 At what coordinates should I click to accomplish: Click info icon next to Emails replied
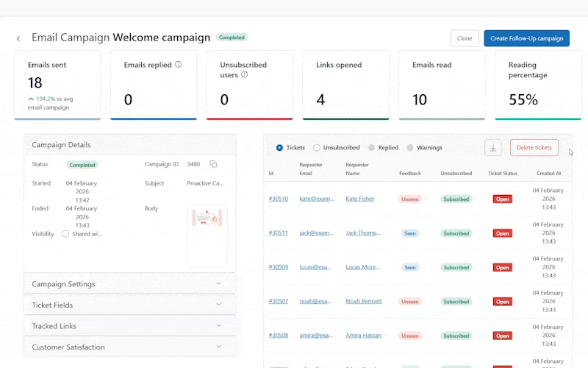pos(178,65)
